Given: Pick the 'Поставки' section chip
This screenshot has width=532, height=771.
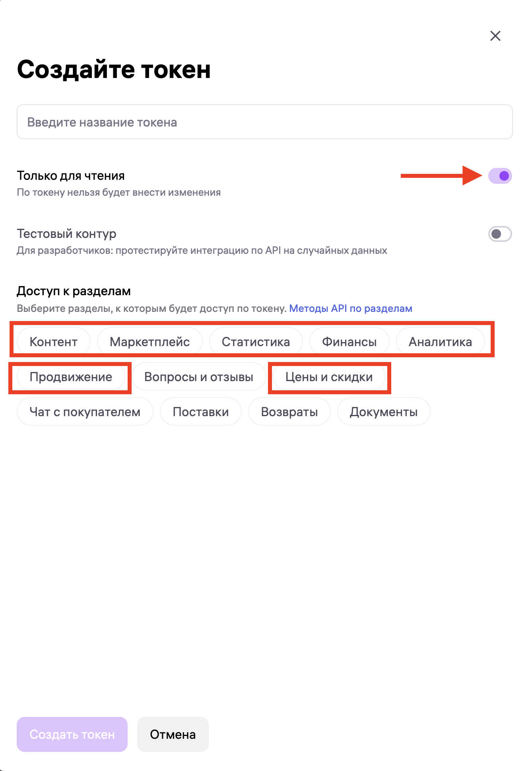Looking at the screenshot, I should pos(200,412).
